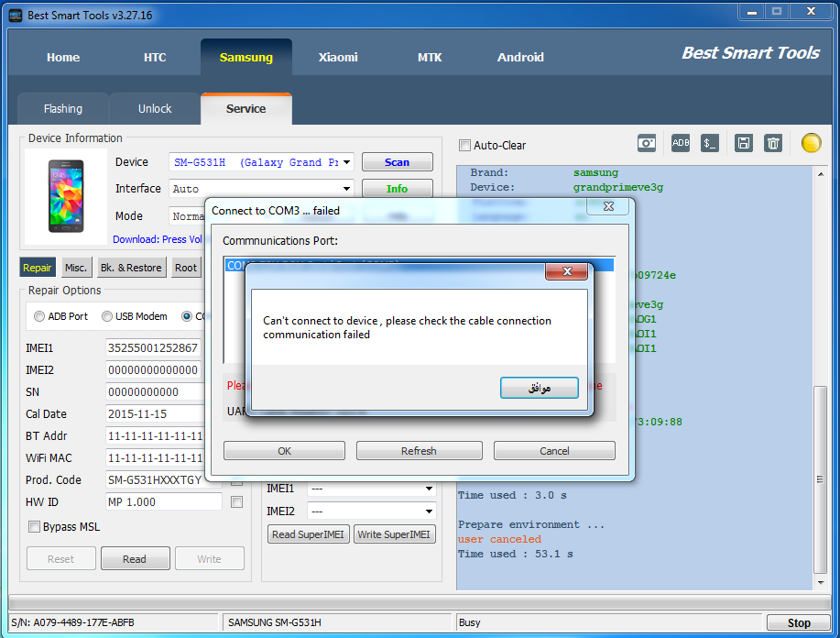840x638 pixels.
Task: Click the 'user canceled' log line
Action: pos(499,539)
